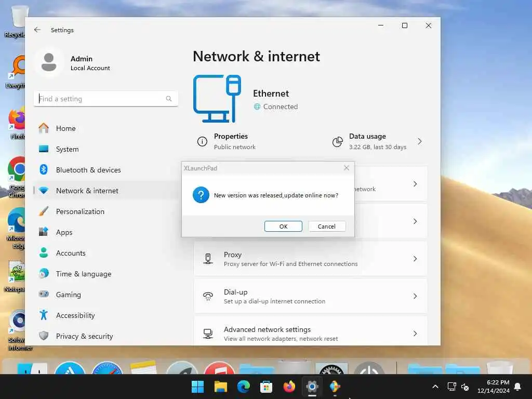Image resolution: width=532 pixels, height=399 pixels.
Task: Open Gaming settings category
Action: coord(106,295)
